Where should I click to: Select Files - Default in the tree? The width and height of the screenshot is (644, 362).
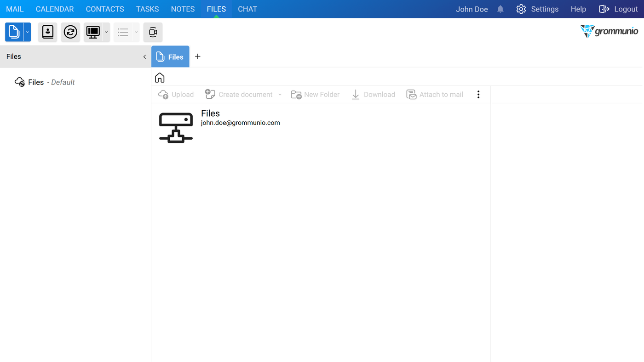coord(51,82)
